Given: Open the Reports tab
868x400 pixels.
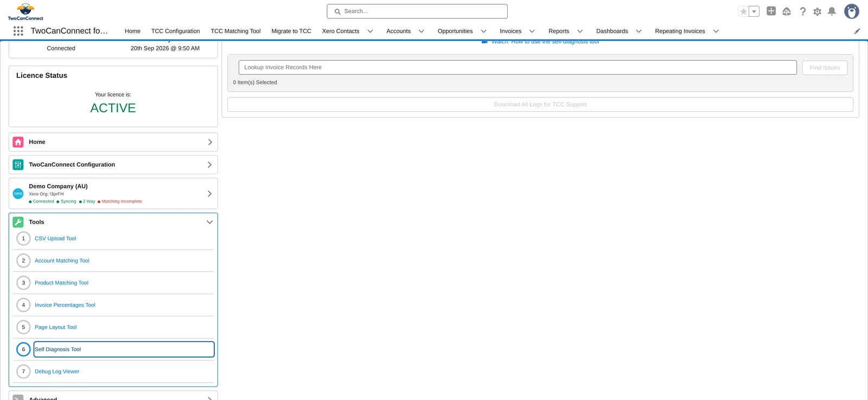Looking at the screenshot, I should pos(559,31).
